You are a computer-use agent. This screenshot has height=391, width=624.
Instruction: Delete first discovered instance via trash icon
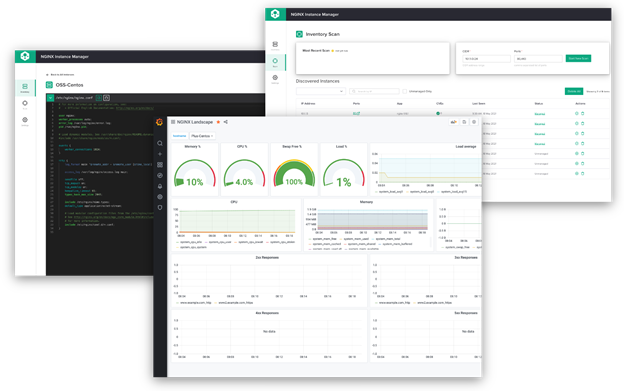(x=583, y=114)
